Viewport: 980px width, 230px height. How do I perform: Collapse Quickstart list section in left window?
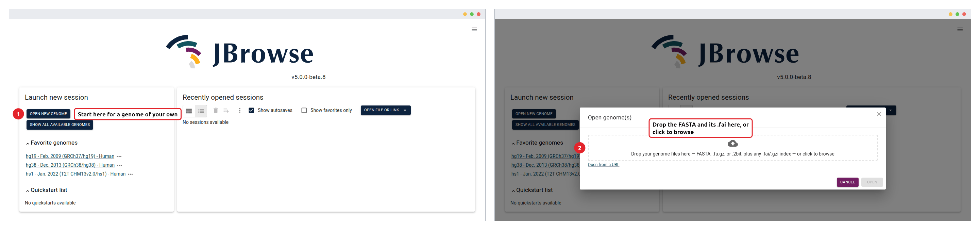pos(28,191)
